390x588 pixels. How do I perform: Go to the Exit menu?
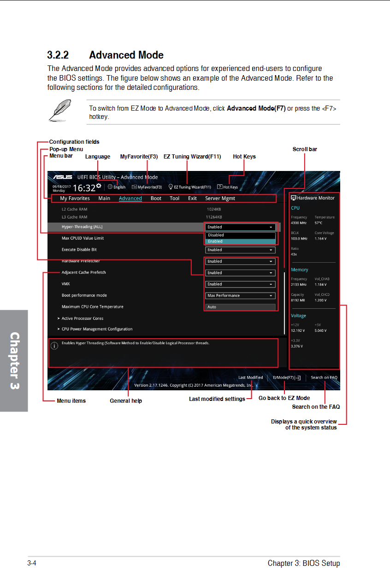(x=192, y=199)
